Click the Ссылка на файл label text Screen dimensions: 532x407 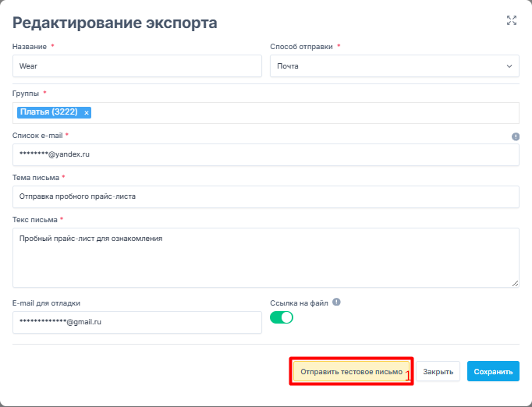point(299,303)
